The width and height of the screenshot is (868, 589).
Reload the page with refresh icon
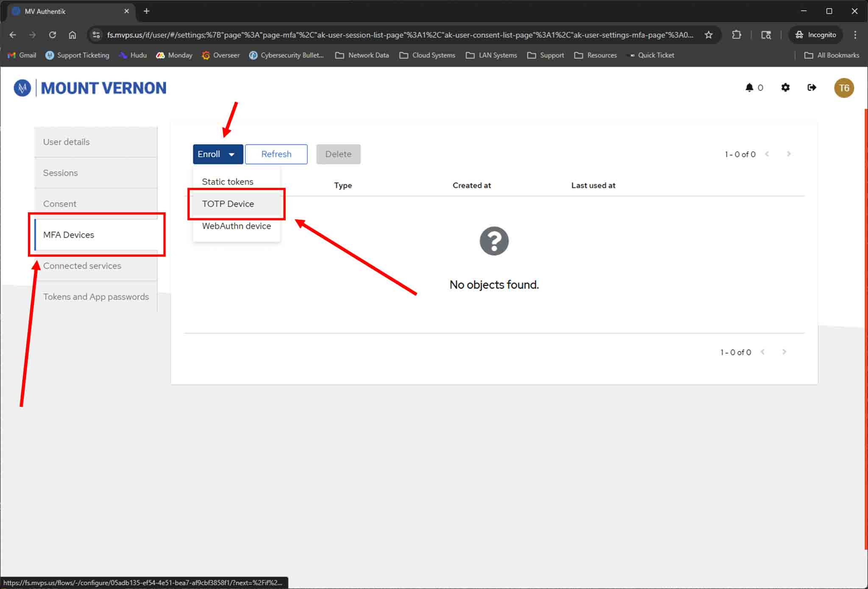[x=53, y=35]
